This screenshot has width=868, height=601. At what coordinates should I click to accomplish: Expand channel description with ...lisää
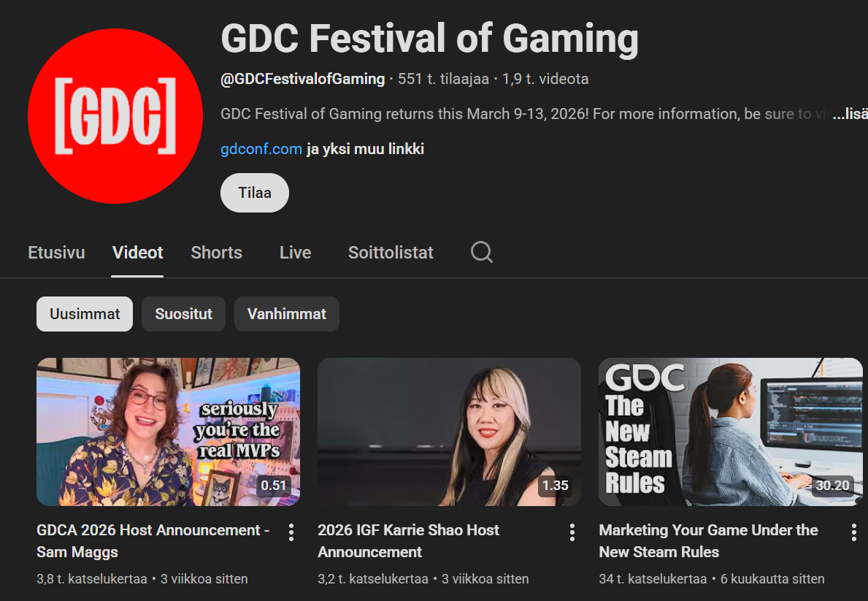[x=850, y=114]
